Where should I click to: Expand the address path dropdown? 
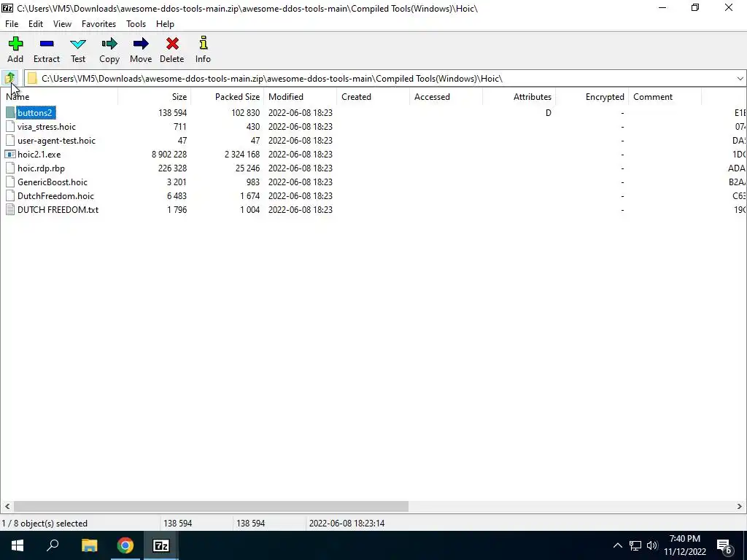click(x=740, y=79)
